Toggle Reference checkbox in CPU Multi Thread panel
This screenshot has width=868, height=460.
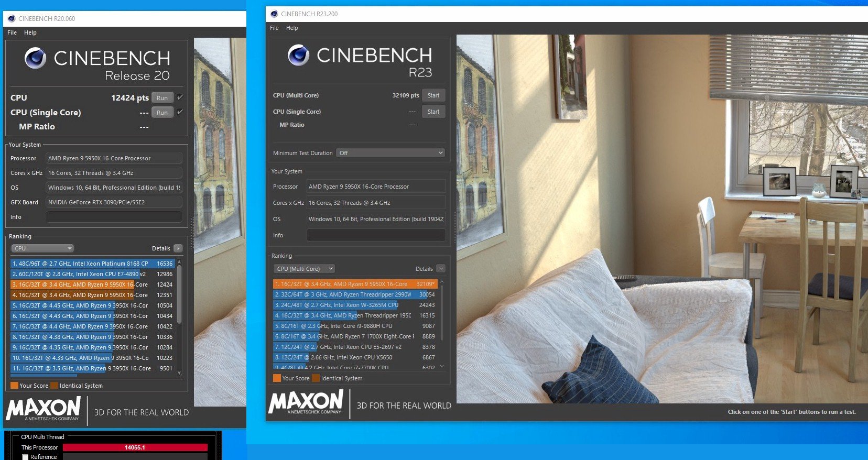point(25,457)
